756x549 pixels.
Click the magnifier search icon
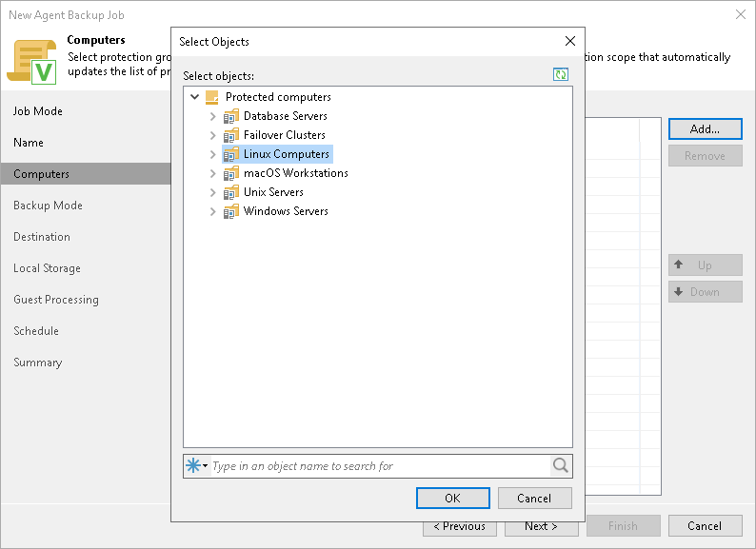point(560,465)
